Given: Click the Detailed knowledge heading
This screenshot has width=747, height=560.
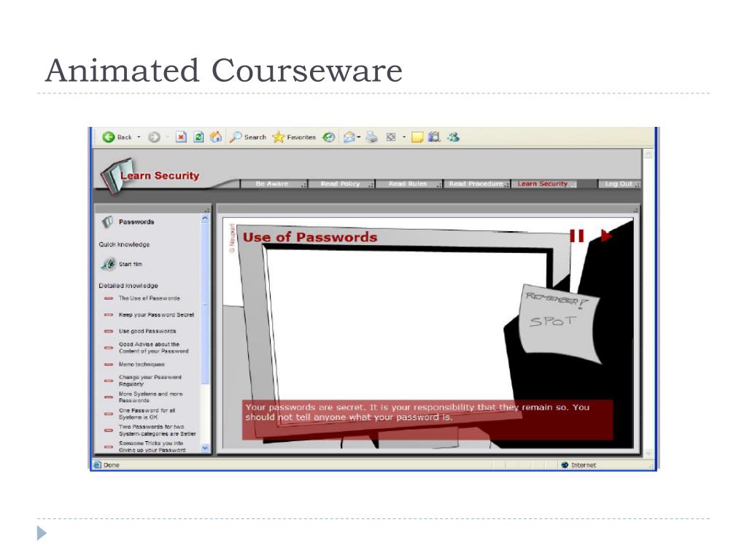Looking at the screenshot, I should pos(128,286).
